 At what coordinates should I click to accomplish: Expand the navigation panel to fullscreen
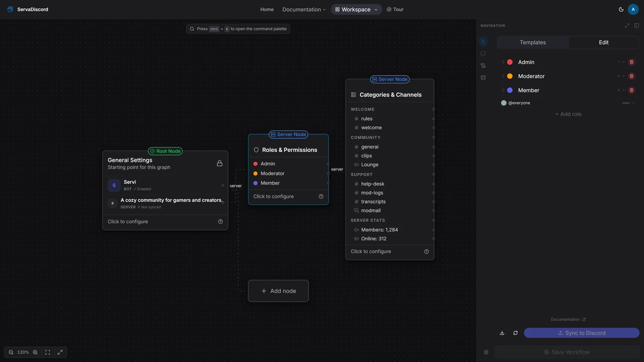point(627,25)
